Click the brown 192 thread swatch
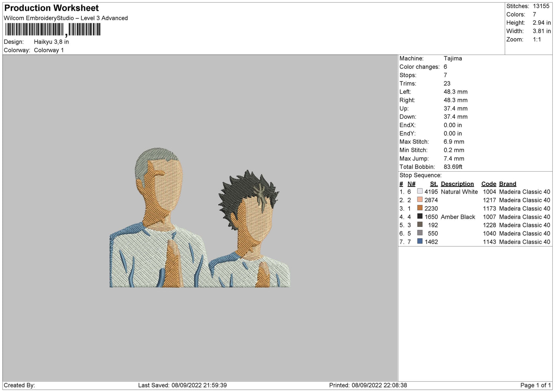Viewport: 555px width, 392px height. [420, 225]
